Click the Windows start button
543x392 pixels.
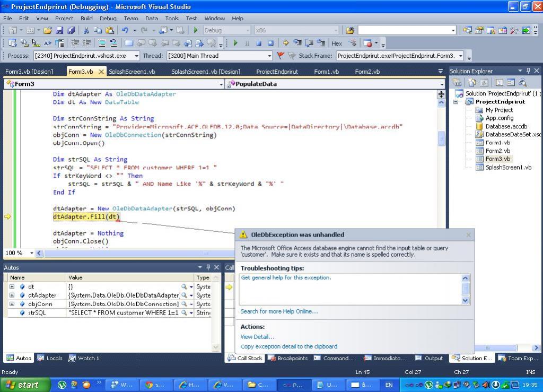tap(25, 385)
